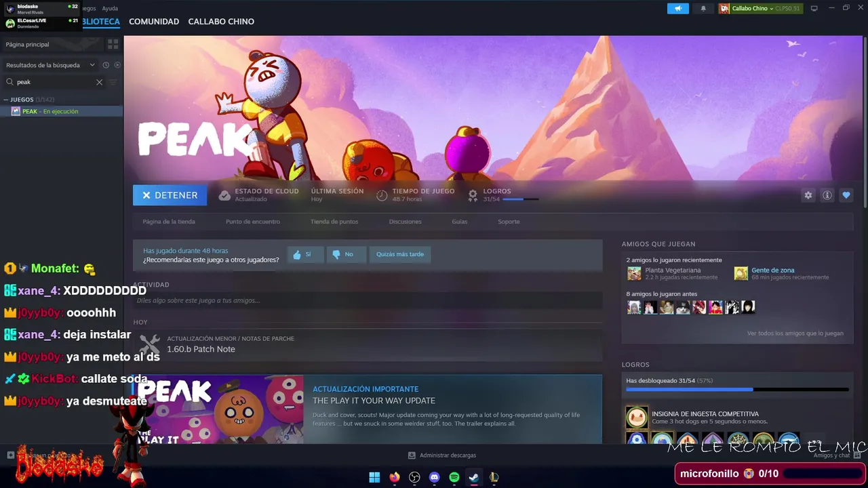Click the Callabo Chino profile avatar
Viewport: 868px width, 488px height.
[724, 9]
